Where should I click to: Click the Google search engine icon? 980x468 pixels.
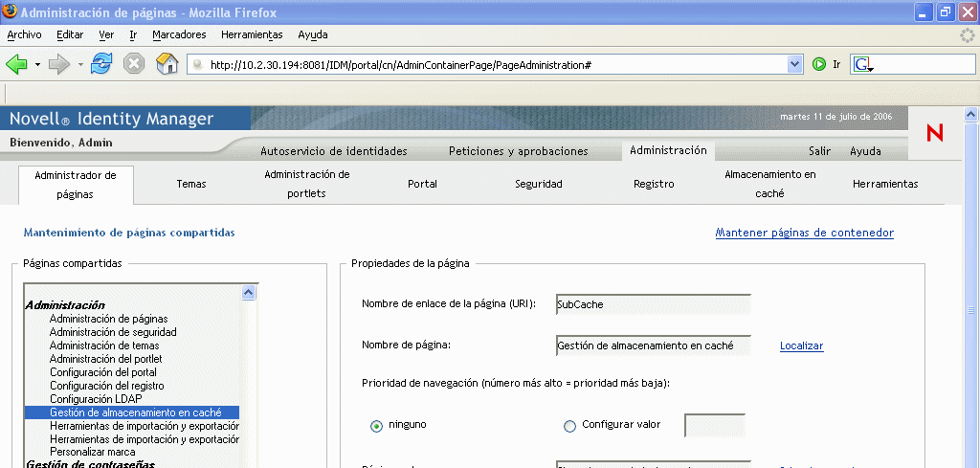(x=862, y=64)
